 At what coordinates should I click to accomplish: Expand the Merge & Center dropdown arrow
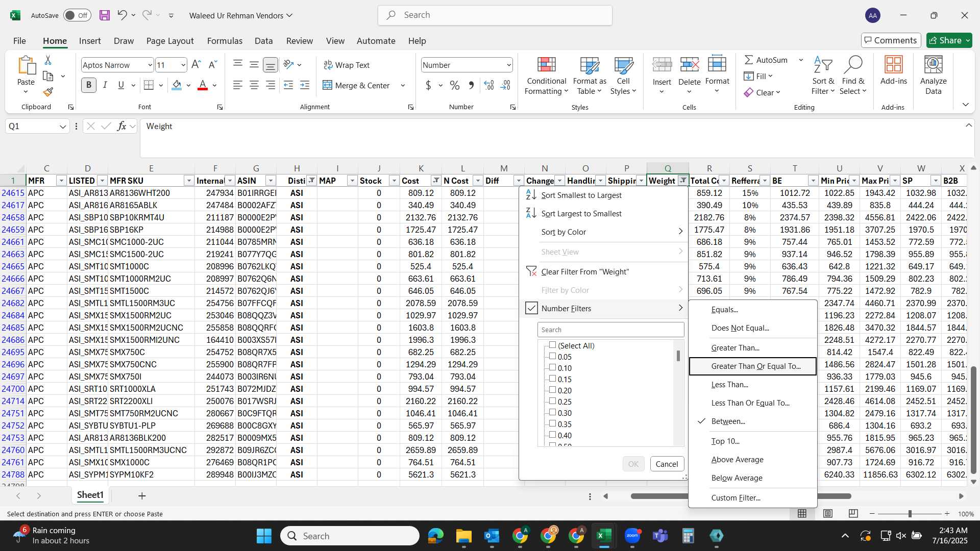(403, 85)
